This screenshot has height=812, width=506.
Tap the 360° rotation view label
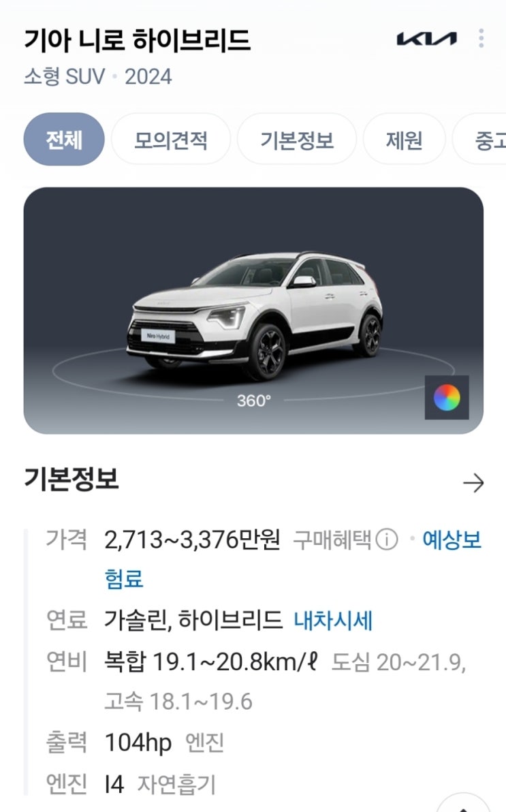tap(254, 401)
